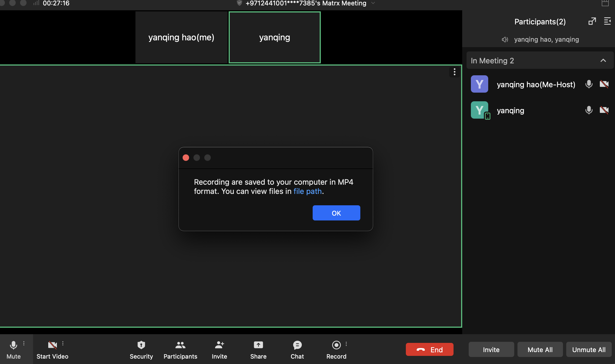The width and height of the screenshot is (615, 364).
Task: Open the three-dot video view menu
Action: [x=454, y=72]
